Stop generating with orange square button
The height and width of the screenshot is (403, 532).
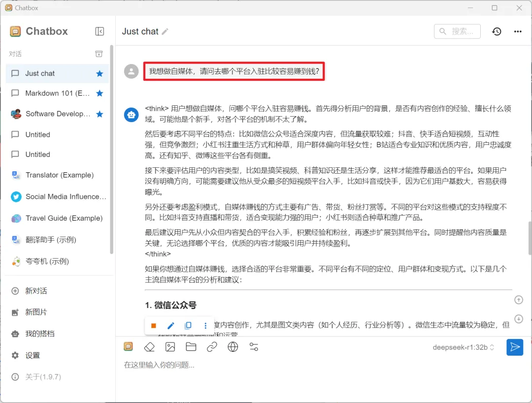pos(154,326)
